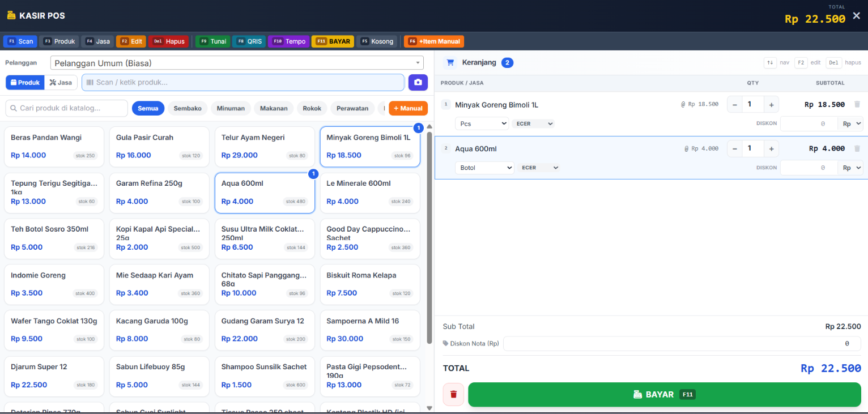Activate F1 Scan toolbar button
Viewport: 868px width, 414px height.
click(x=20, y=41)
